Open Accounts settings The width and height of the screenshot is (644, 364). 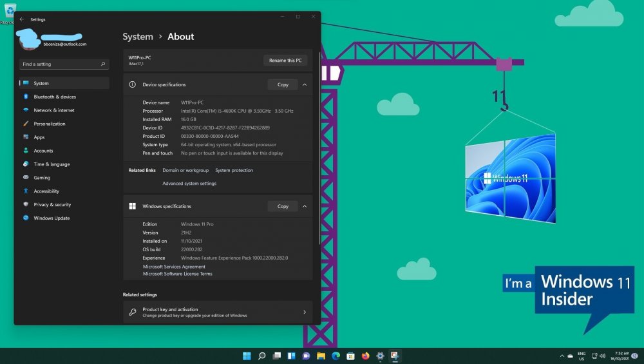(64, 151)
